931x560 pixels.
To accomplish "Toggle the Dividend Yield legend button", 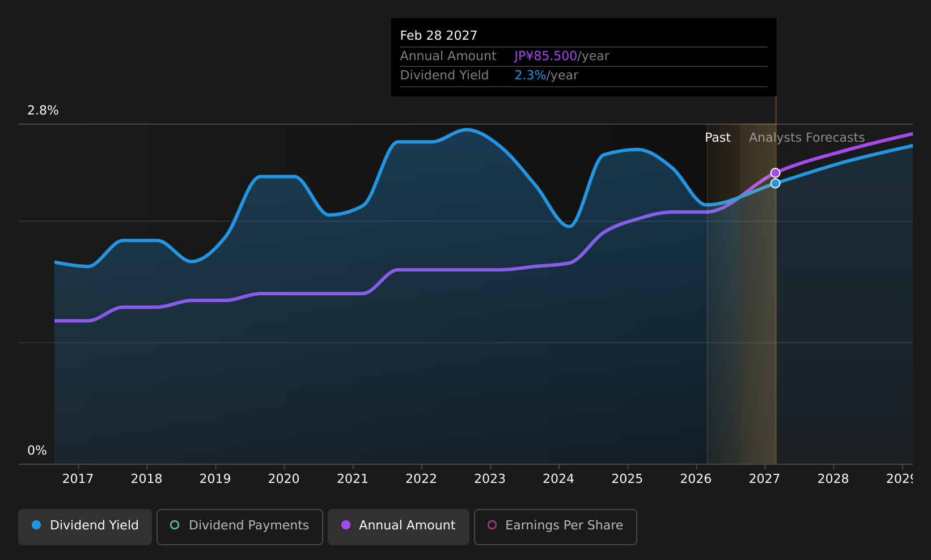I will [85, 527].
